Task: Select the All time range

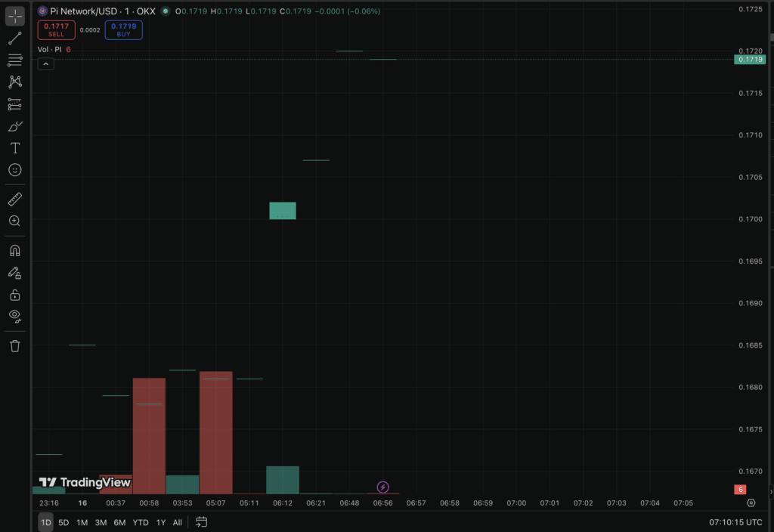Action: tap(177, 522)
